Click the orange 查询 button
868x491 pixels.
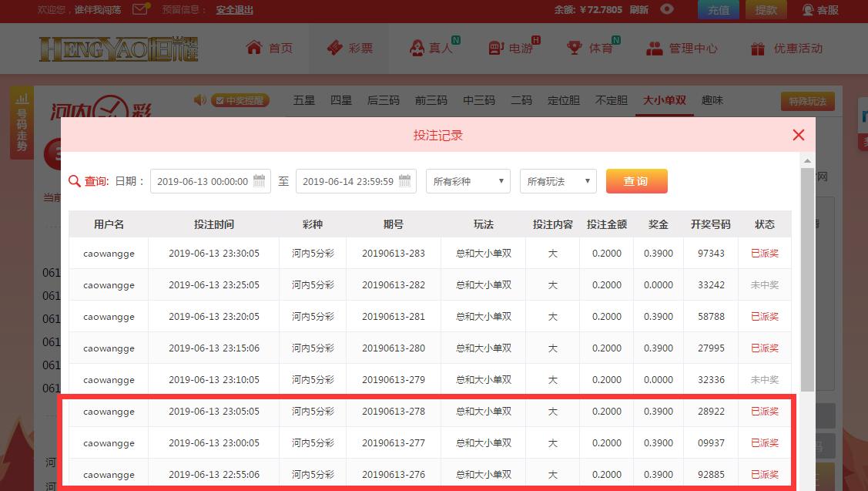[637, 181]
